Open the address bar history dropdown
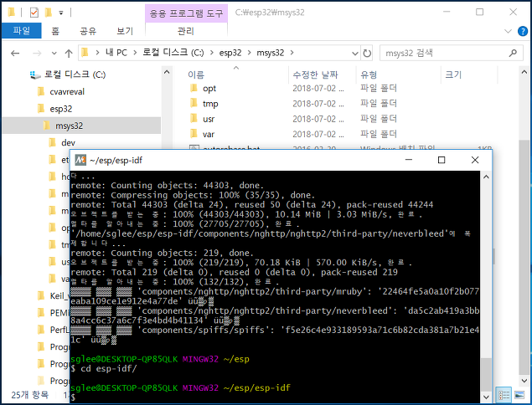Screen dimensions: 532x405 click(355, 54)
